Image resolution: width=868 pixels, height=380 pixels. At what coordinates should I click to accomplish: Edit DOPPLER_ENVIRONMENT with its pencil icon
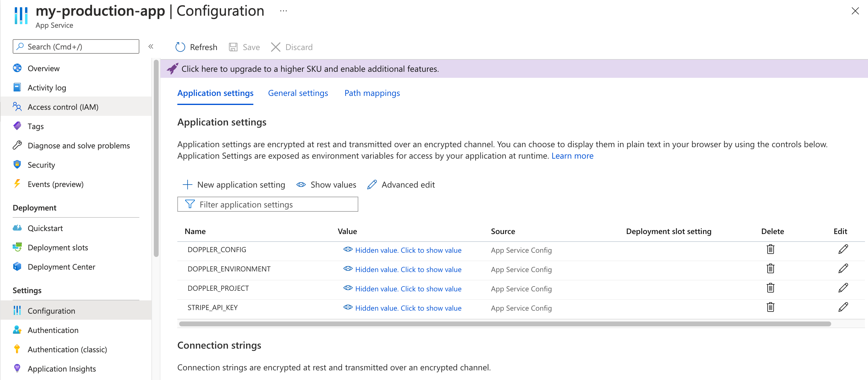[x=843, y=269]
